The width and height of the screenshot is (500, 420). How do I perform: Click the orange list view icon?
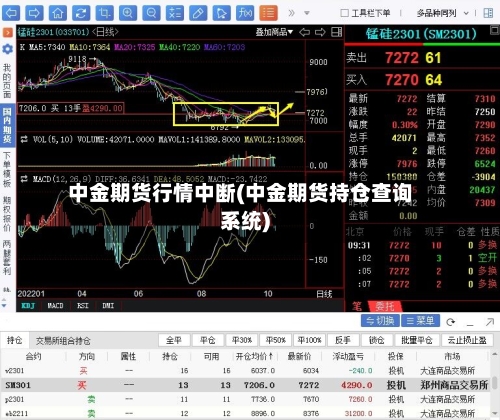tap(268, 13)
